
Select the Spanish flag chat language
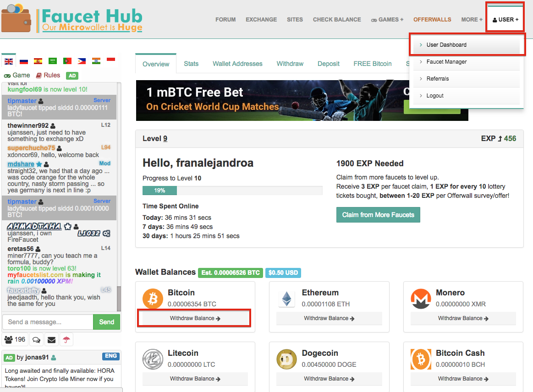(38, 61)
